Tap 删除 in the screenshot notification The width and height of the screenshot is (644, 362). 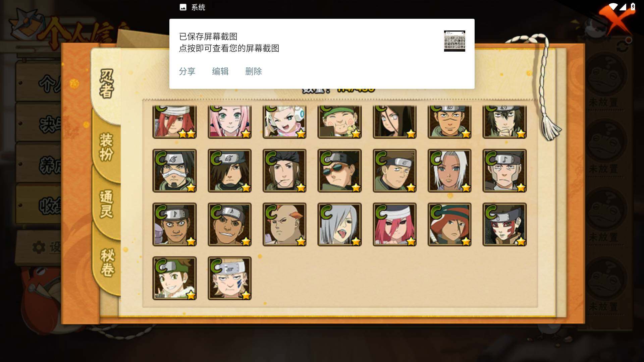click(254, 71)
